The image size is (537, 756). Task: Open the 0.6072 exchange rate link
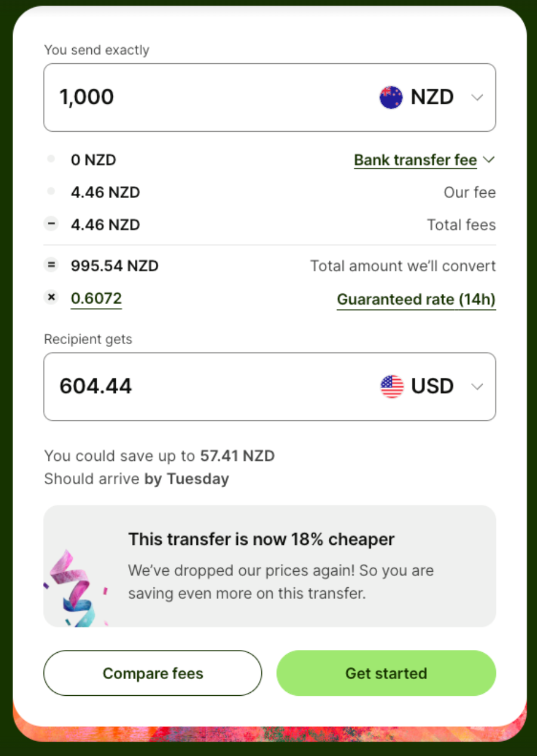(96, 298)
